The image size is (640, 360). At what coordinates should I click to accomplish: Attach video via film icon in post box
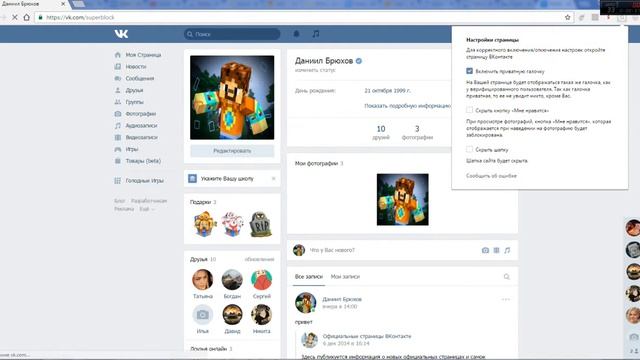pyautogui.click(x=496, y=250)
